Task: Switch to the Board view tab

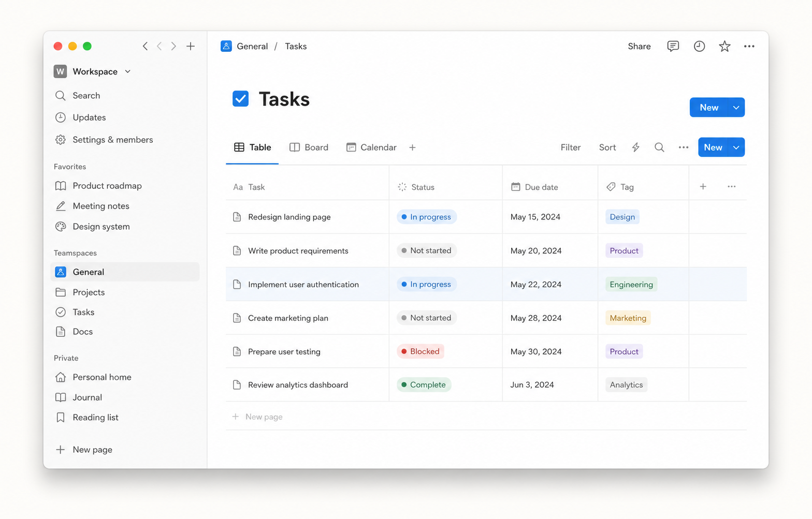Action: coord(309,147)
